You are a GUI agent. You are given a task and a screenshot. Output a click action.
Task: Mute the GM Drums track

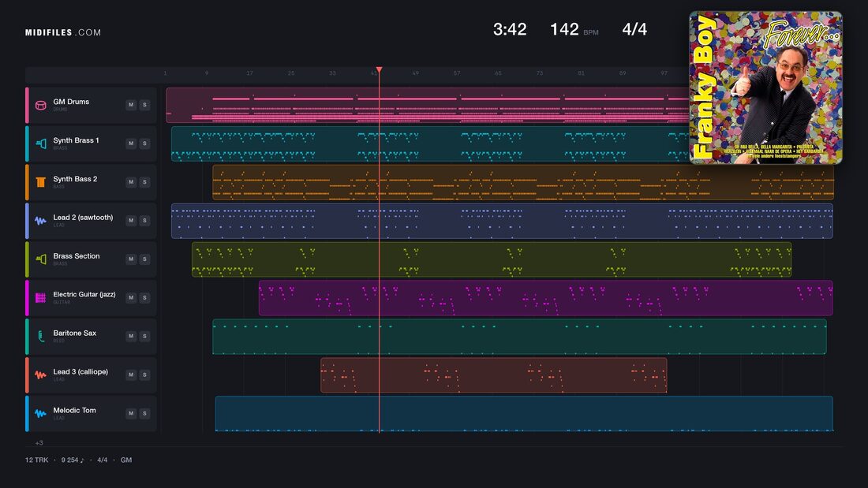(x=131, y=105)
